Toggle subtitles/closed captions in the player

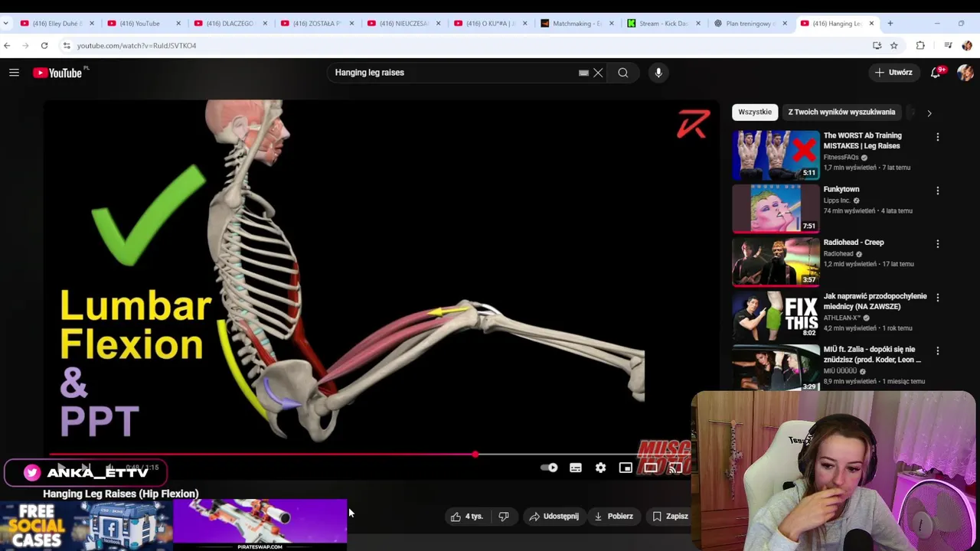pyautogui.click(x=576, y=468)
